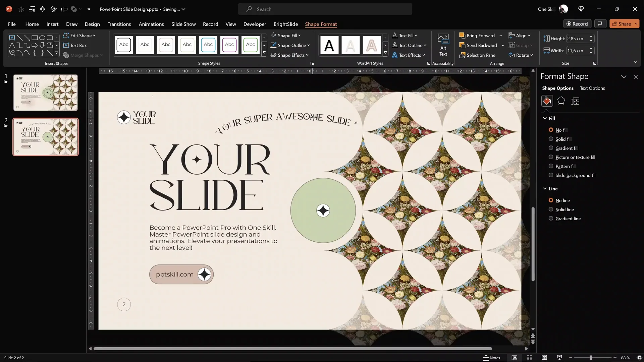
Task: Select the oval shape in Insert Shapes gallery
Action: tap(42, 38)
